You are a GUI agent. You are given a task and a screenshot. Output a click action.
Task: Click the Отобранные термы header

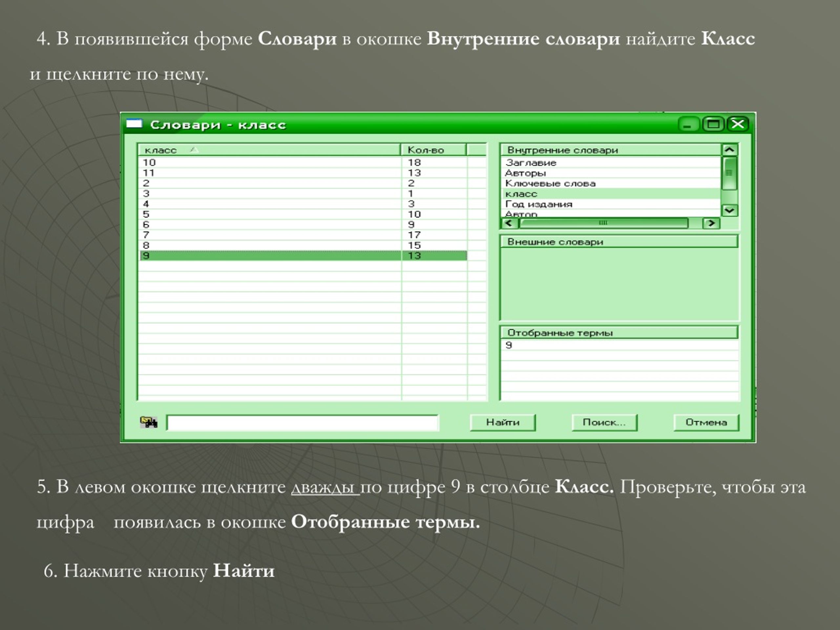(x=619, y=333)
